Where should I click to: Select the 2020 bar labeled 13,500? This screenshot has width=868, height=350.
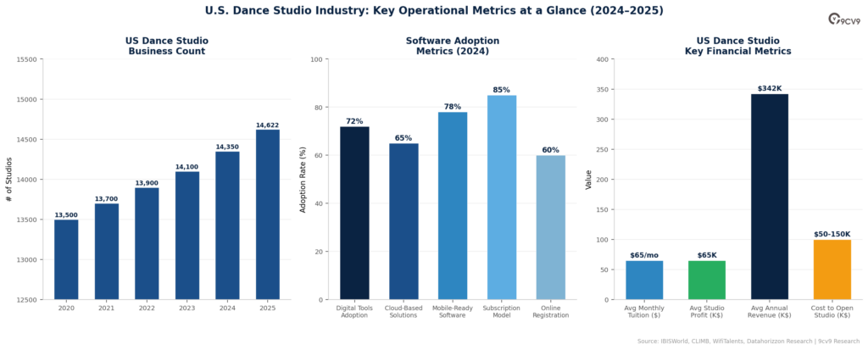66,259
